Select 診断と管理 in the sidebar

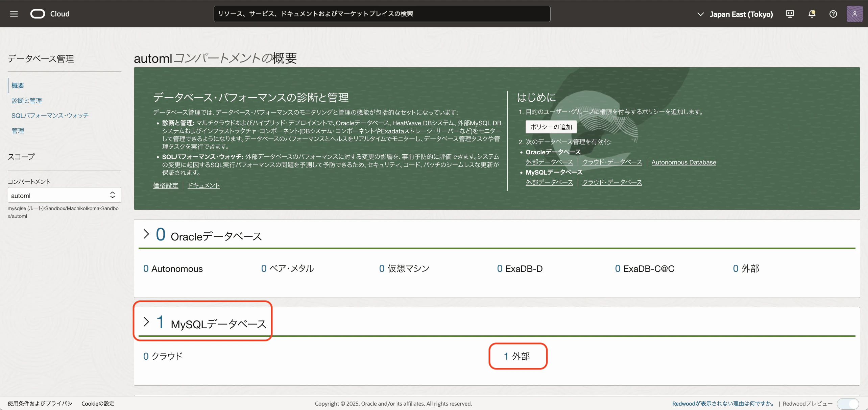coord(27,101)
